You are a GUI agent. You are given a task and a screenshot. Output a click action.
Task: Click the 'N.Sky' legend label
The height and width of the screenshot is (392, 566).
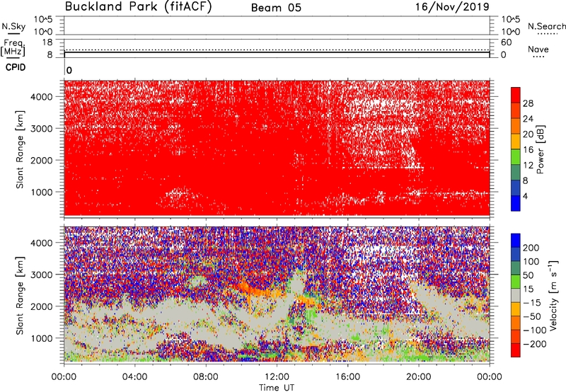tap(13, 26)
